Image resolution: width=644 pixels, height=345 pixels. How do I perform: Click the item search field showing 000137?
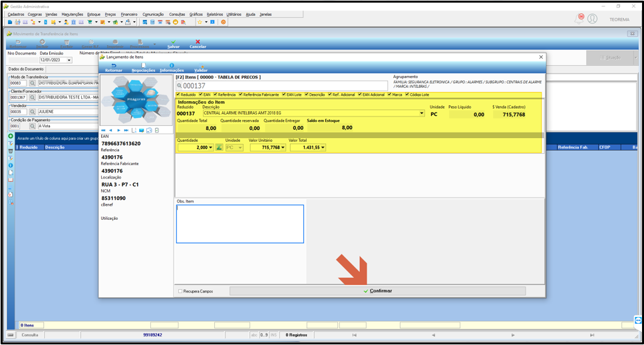282,85
